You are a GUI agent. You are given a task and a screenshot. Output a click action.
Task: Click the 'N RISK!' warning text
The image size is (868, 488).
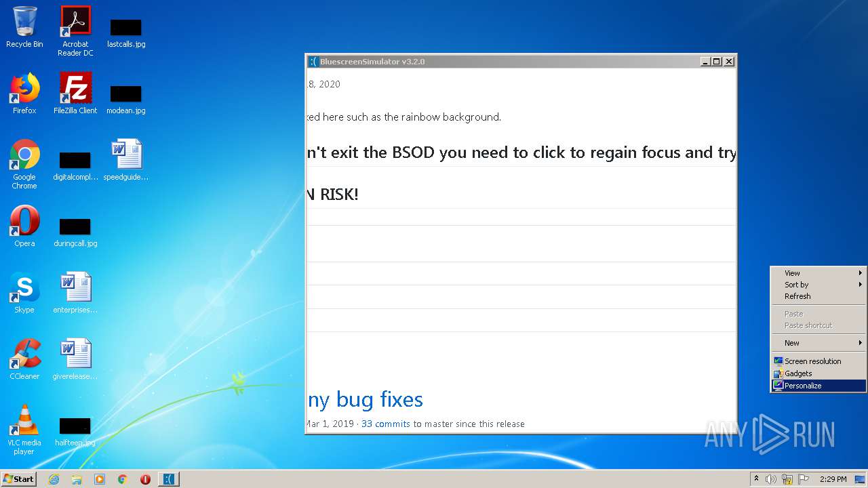pyautogui.click(x=332, y=195)
